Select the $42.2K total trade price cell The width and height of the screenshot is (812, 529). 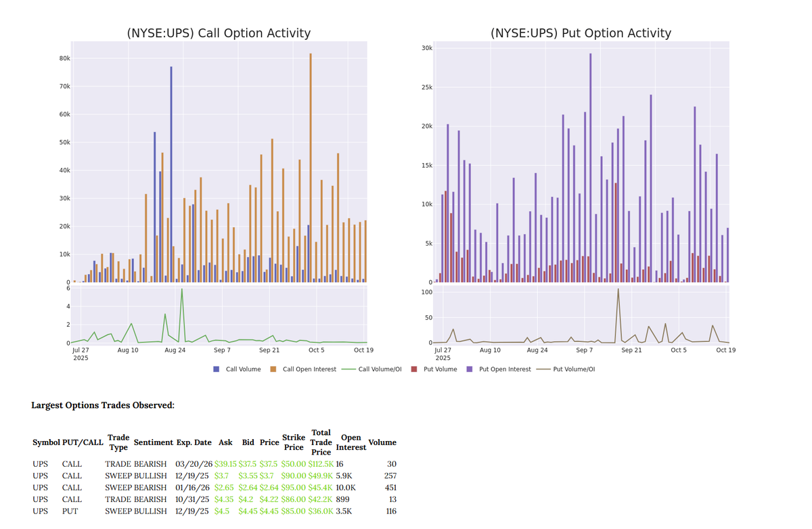321,499
